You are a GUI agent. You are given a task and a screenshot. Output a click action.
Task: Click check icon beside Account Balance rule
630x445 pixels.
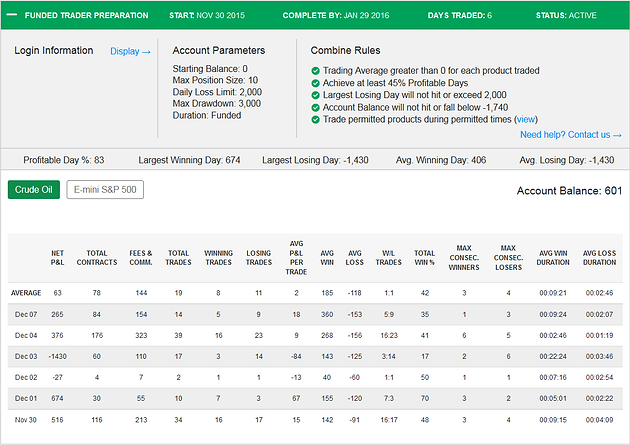(315, 108)
